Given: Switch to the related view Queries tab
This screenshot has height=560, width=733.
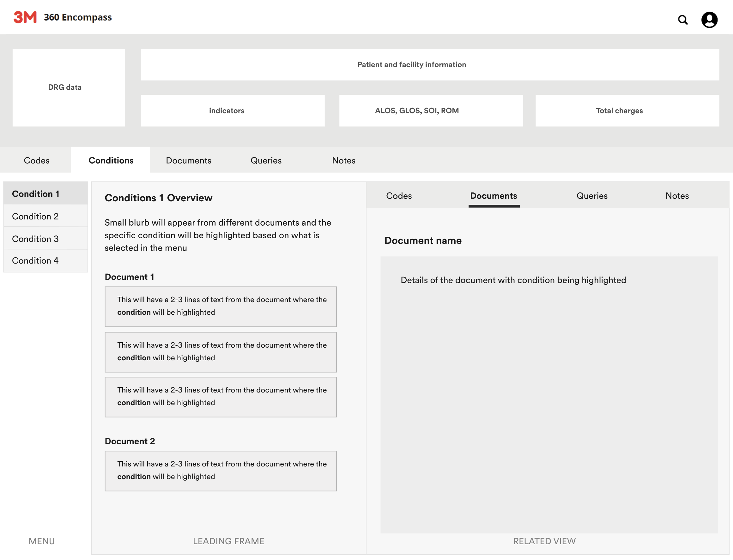Looking at the screenshot, I should pyautogui.click(x=592, y=196).
